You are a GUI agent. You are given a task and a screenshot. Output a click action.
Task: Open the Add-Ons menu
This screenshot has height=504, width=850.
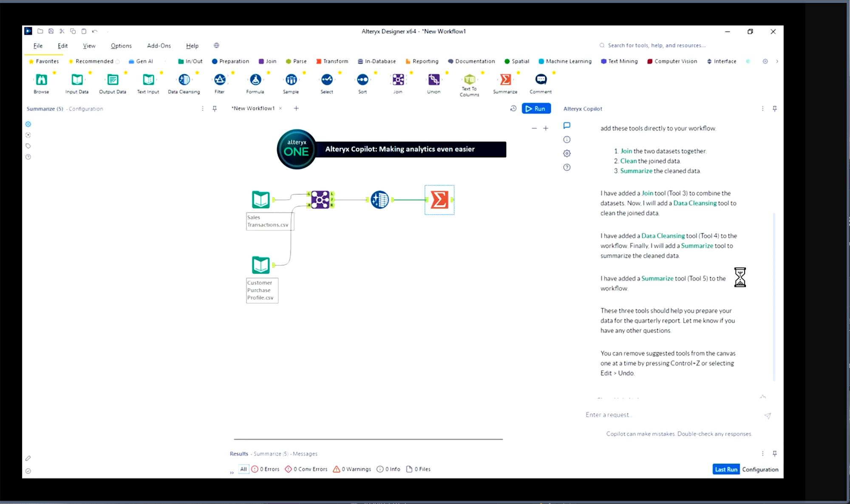tap(159, 45)
